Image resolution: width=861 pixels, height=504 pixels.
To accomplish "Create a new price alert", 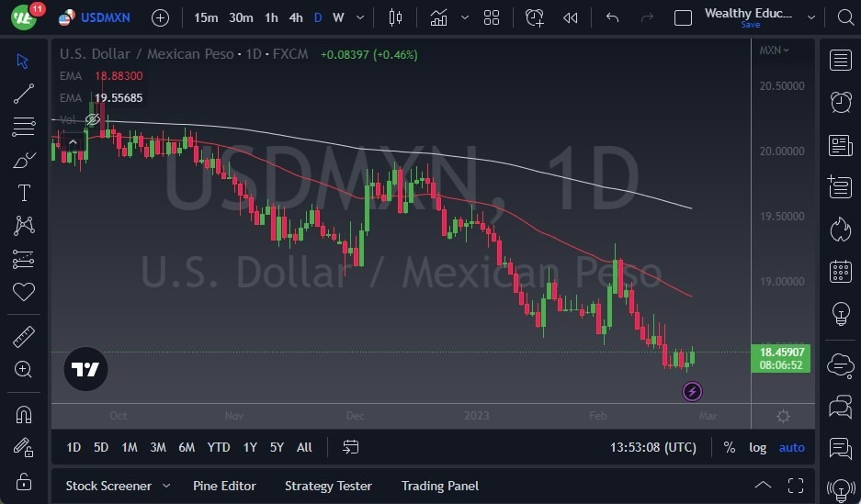I will tap(534, 18).
